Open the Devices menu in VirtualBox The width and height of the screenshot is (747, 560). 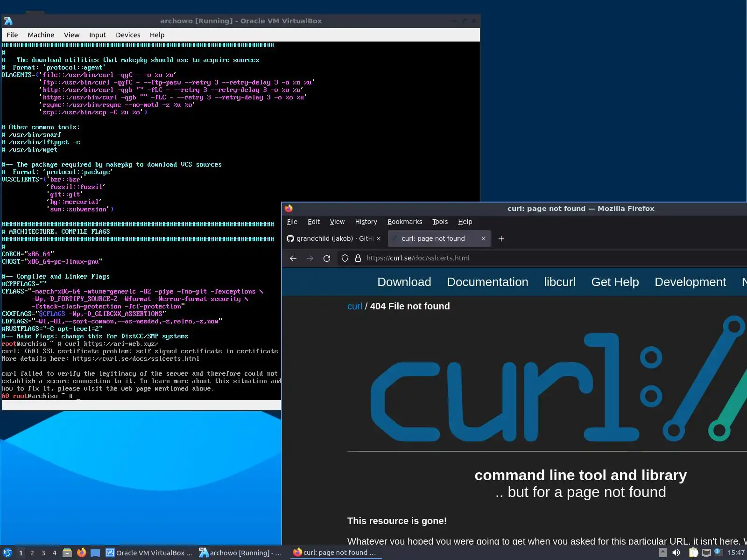tap(128, 35)
